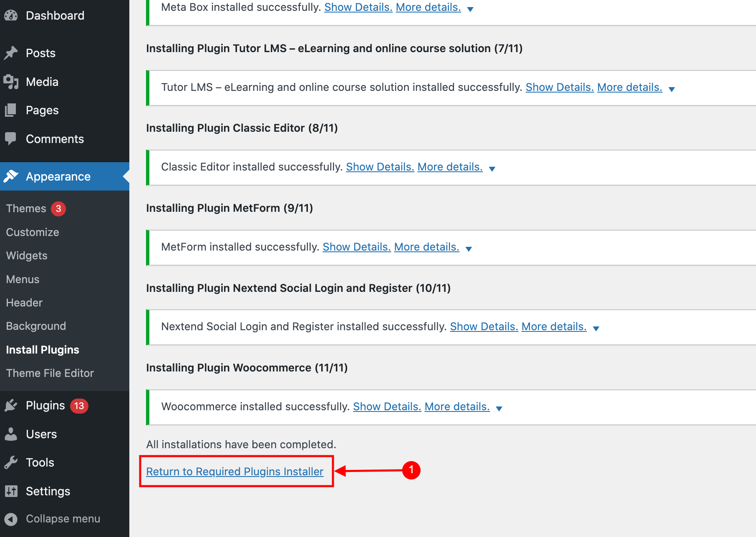Click the Users person icon
756x537 pixels.
click(x=11, y=434)
